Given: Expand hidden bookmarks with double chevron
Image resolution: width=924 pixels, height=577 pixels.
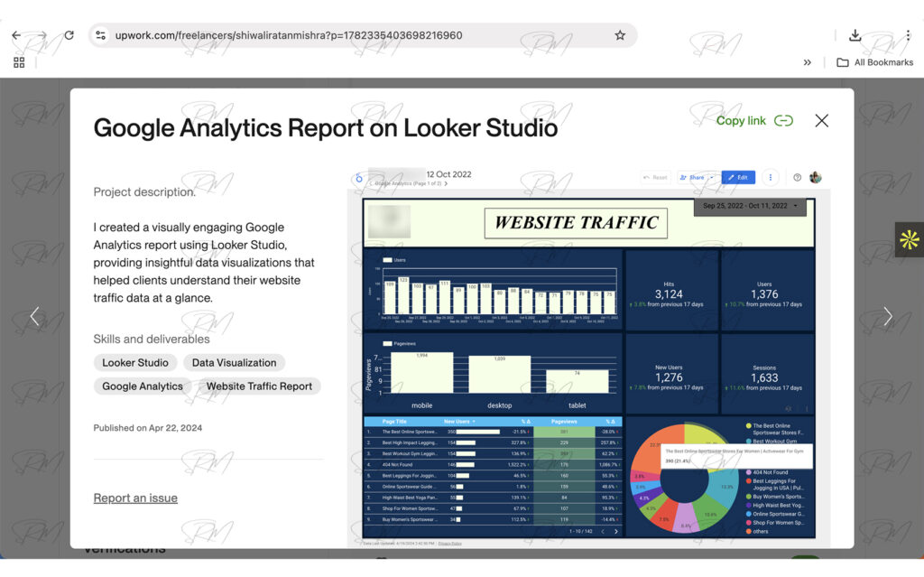Looking at the screenshot, I should click(808, 62).
